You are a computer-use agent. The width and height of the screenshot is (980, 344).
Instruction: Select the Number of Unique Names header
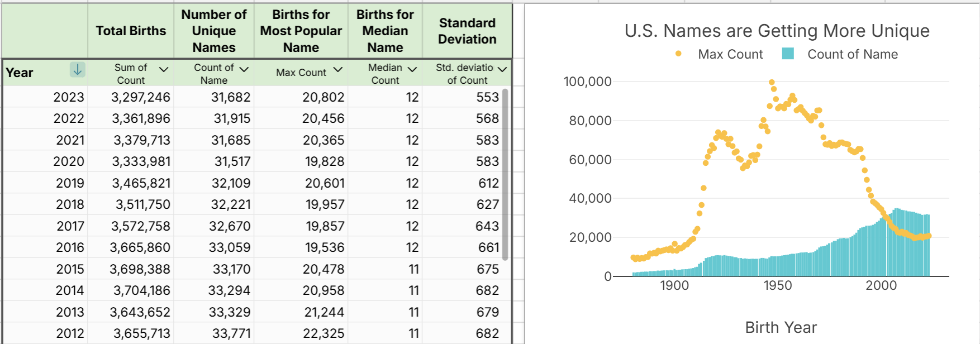(x=214, y=31)
